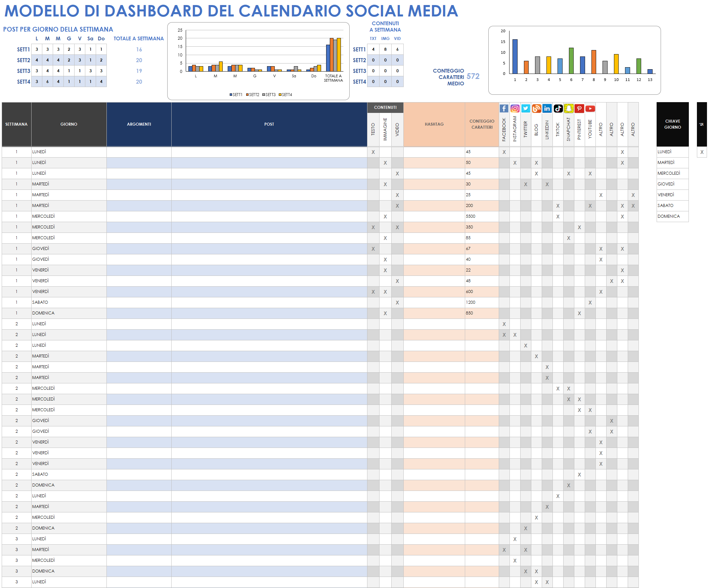Screen dimensions: 709x588
Task: Click the TOTALE A SETTIMANA label
Action: [138, 39]
